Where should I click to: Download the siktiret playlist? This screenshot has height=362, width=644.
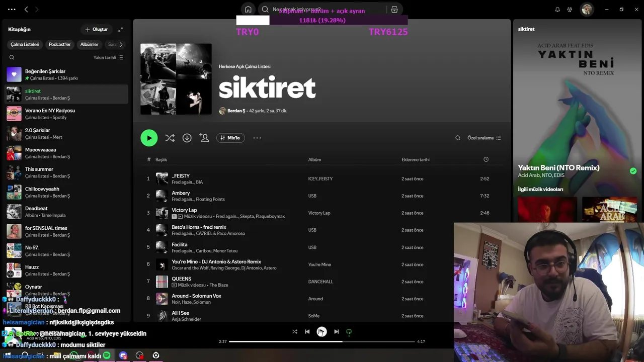coord(187,138)
